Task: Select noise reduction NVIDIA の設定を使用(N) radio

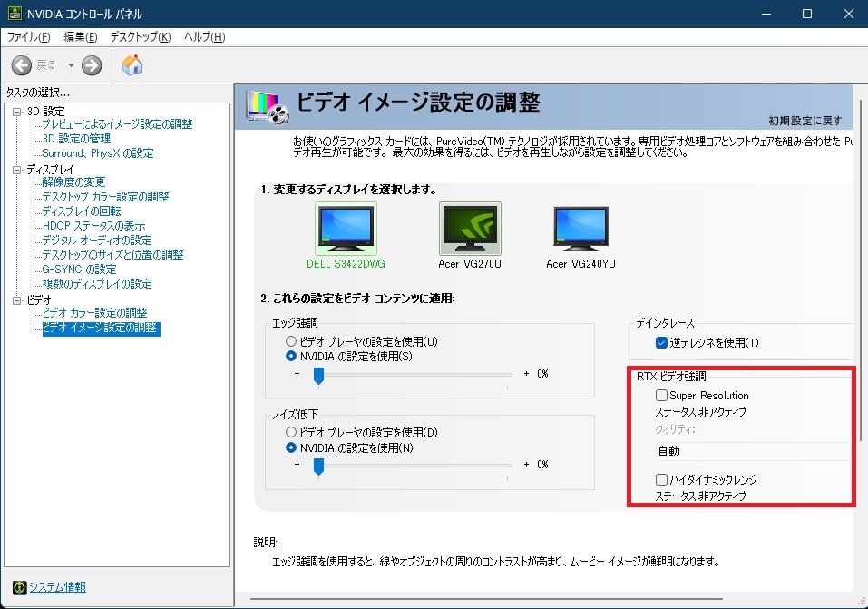Action: coord(291,447)
